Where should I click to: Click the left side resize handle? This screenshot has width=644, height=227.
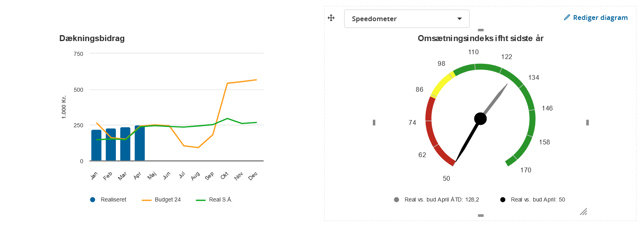tap(374, 122)
